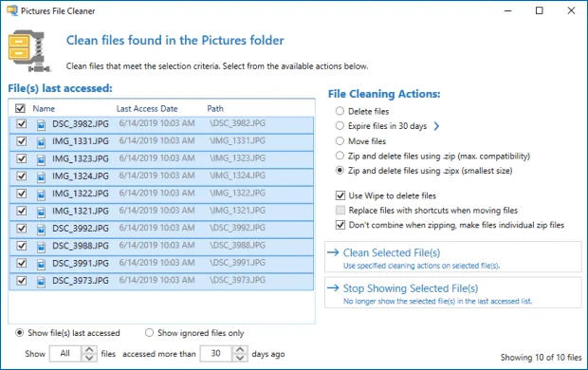This screenshot has width=588, height=370.
Task: Maximize the Pictures File Cleaner window
Action: (x=540, y=10)
